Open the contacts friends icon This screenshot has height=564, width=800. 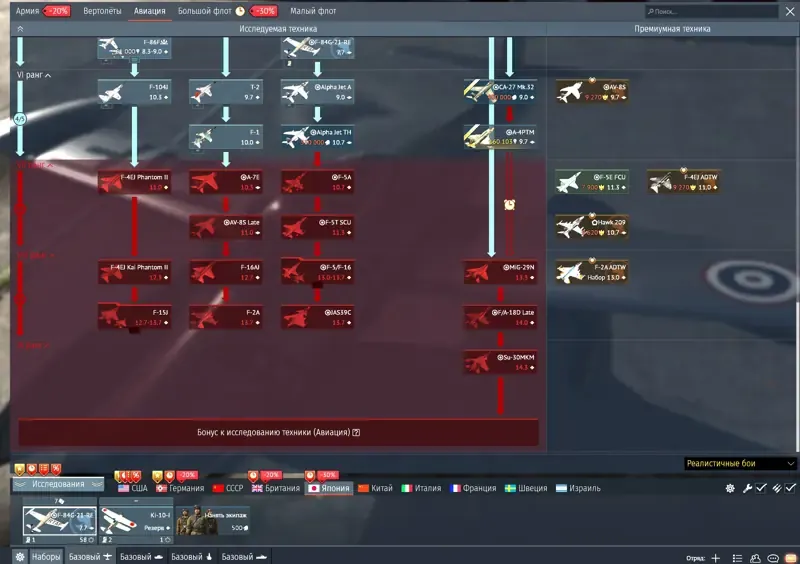click(x=755, y=558)
